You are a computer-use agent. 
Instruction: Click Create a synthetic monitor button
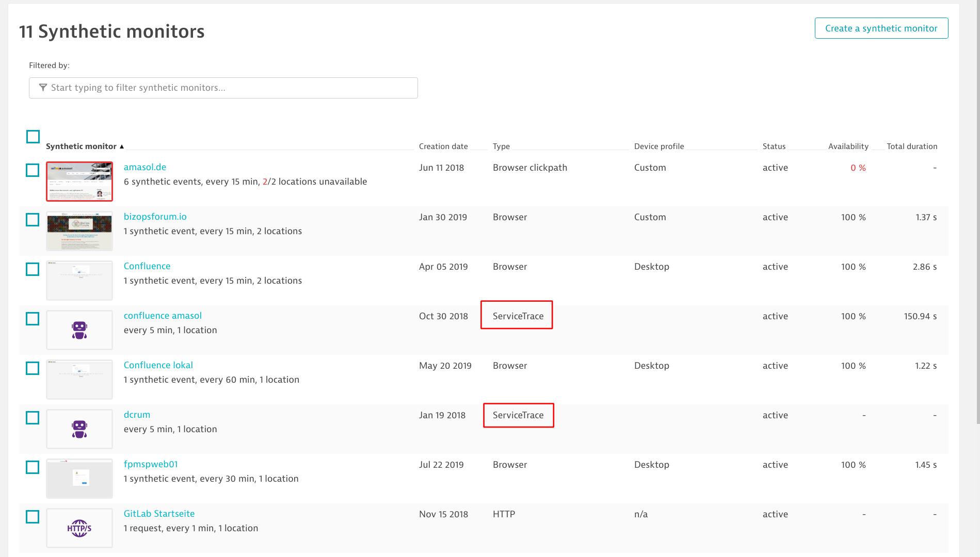[881, 28]
